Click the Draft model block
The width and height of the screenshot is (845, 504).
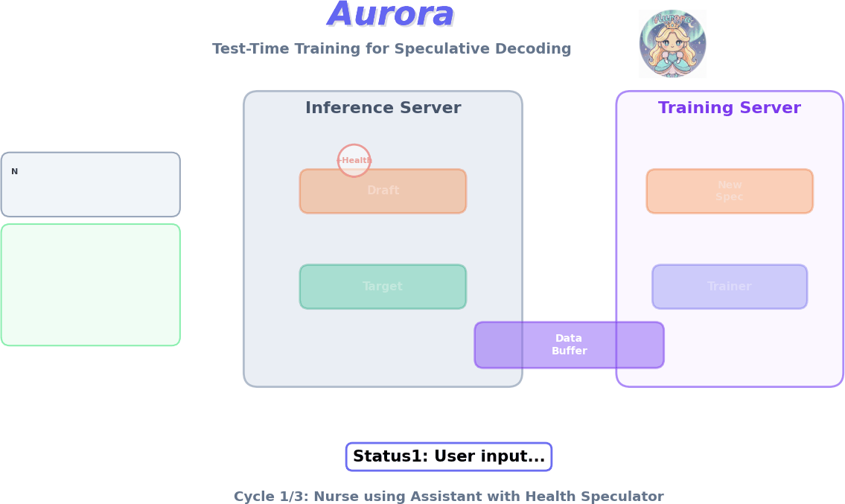[x=383, y=191]
